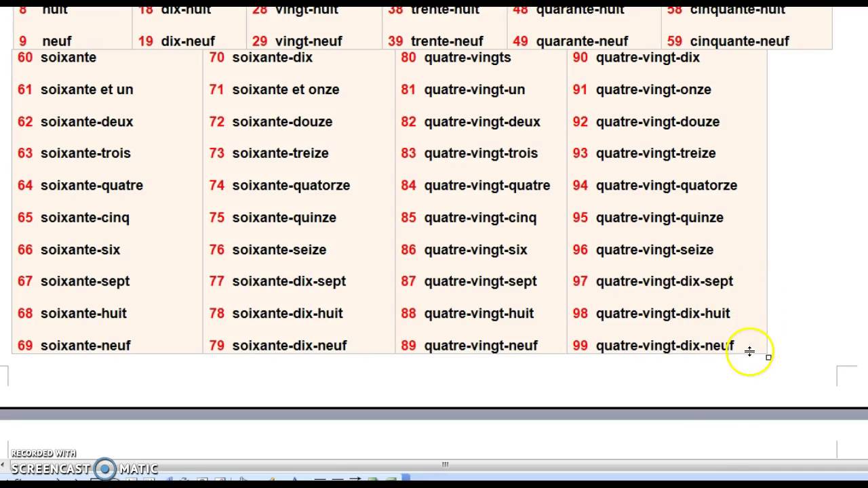
Task: Click the red number 65
Action: pyautogui.click(x=25, y=218)
